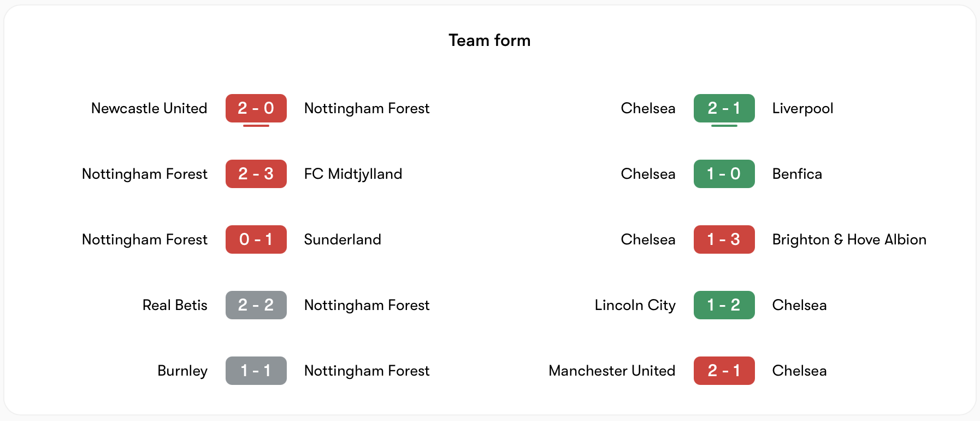The image size is (980, 421).
Task: Click the Lincoln City team name
Action: coord(635,305)
